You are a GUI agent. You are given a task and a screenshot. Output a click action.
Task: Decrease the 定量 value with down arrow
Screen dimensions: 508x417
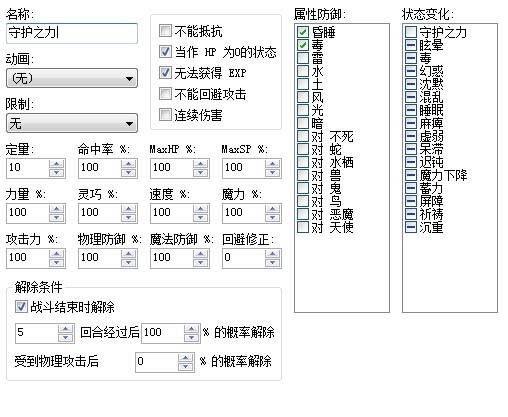tap(56, 172)
